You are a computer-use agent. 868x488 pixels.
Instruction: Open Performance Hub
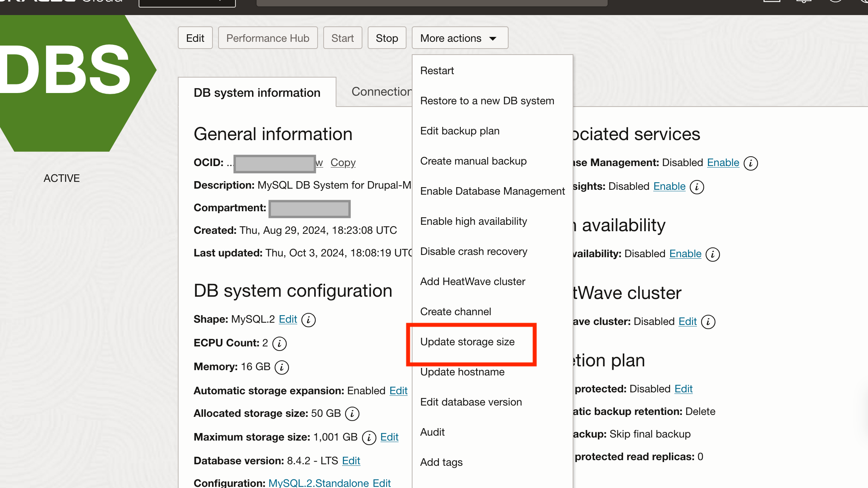267,38
